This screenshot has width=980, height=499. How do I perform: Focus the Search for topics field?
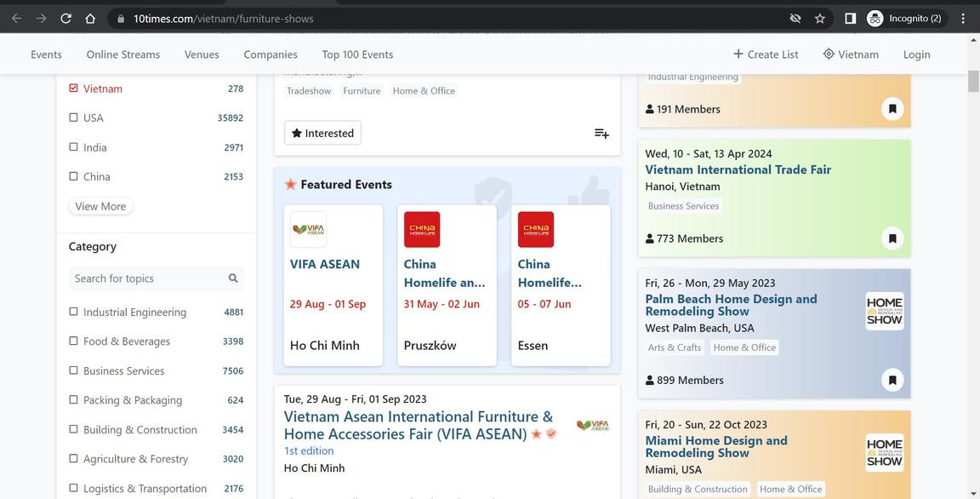[157, 278]
